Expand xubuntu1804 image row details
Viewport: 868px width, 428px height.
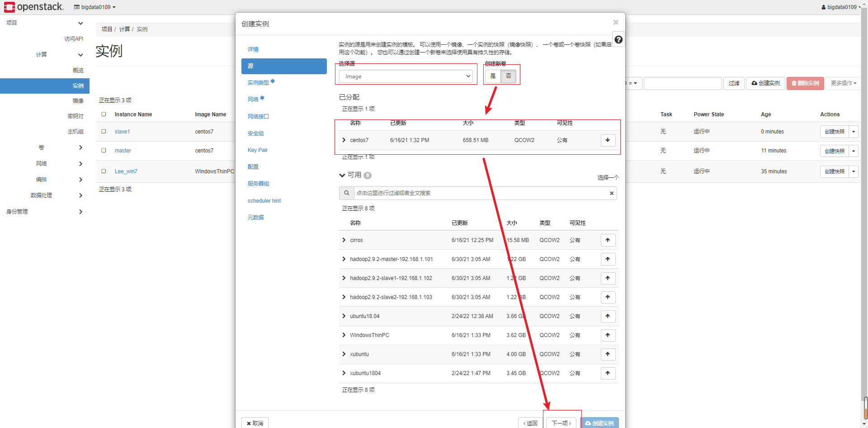coord(344,373)
